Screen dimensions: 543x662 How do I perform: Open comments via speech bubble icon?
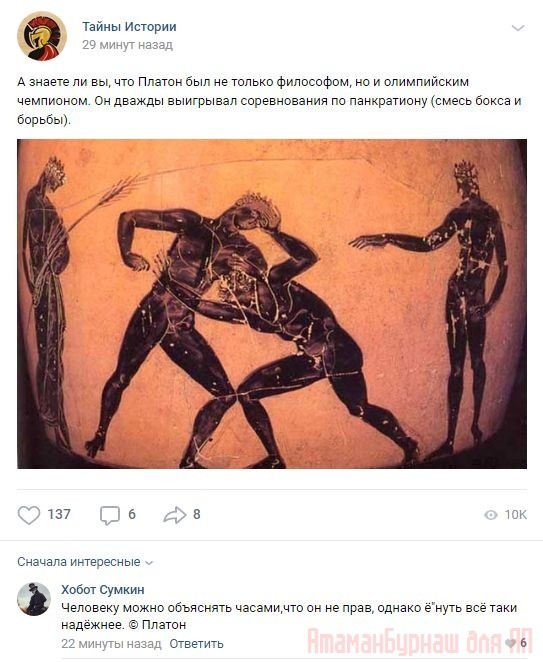pos(110,515)
